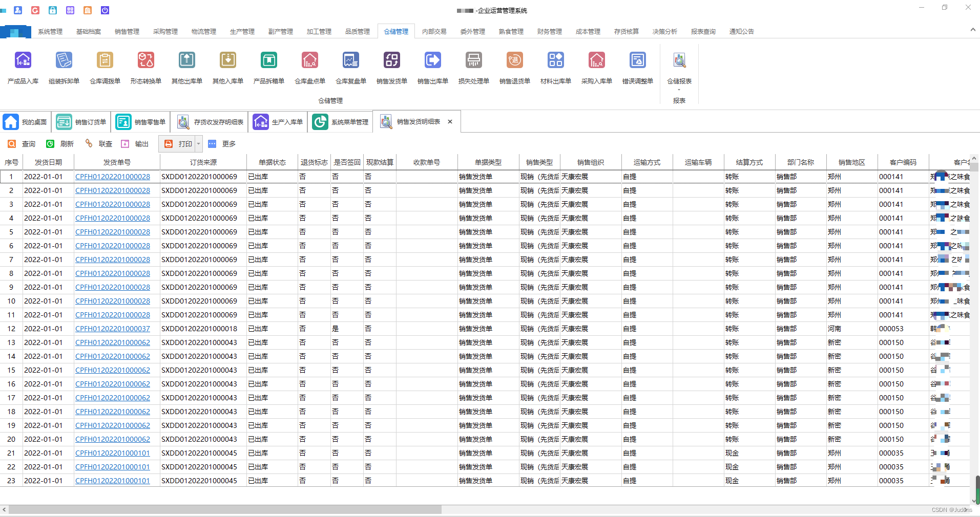The image size is (980, 517).
Task: Switch to the 财务管理 ribbon tab
Action: [549, 31]
